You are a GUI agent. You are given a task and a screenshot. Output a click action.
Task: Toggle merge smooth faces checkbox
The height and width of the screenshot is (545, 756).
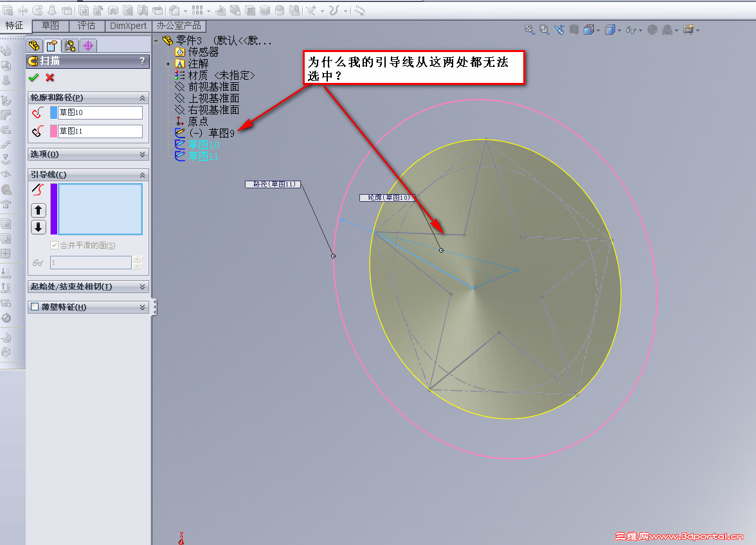click(55, 246)
